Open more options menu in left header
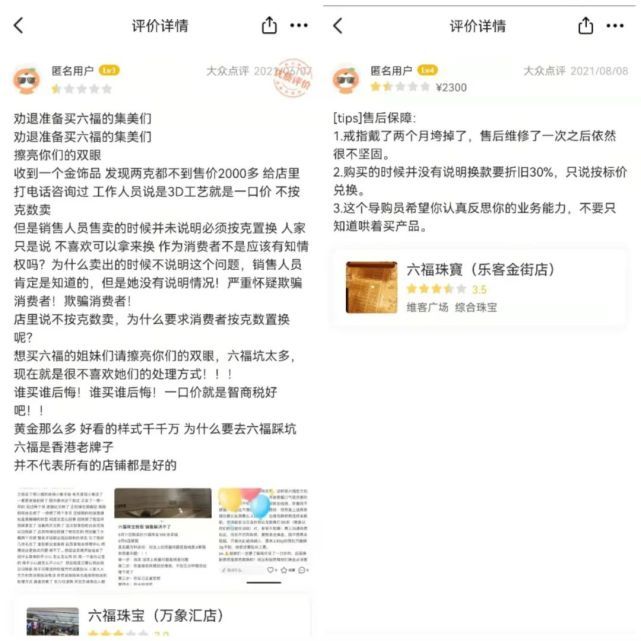This screenshot has width=641, height=641. click(x=299, y=25)
